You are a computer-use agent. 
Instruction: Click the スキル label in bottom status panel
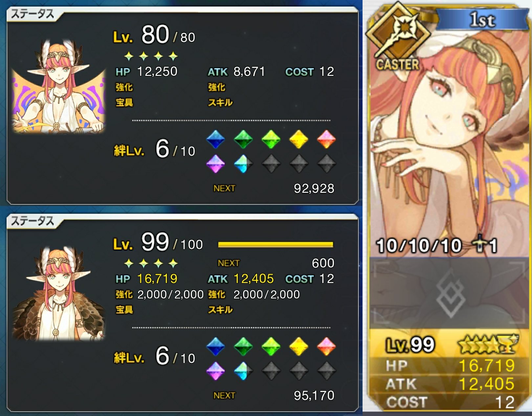click(x=220, y=310)
